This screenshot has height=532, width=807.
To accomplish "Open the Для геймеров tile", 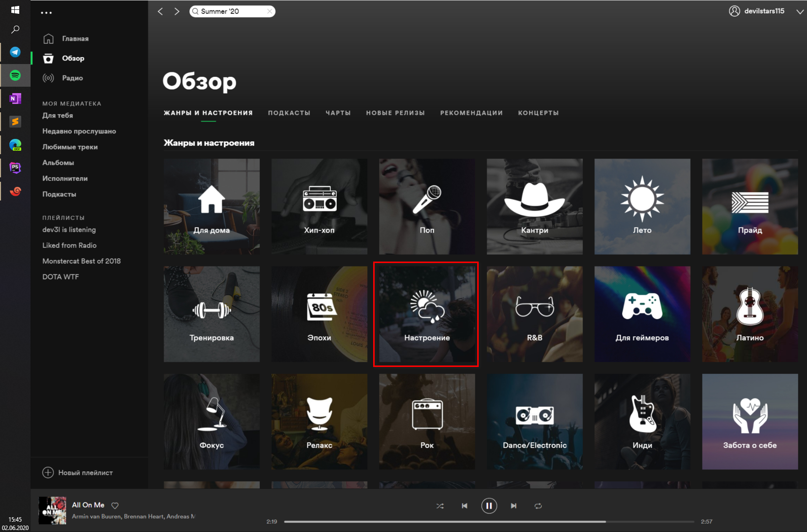I will point(642,314).
